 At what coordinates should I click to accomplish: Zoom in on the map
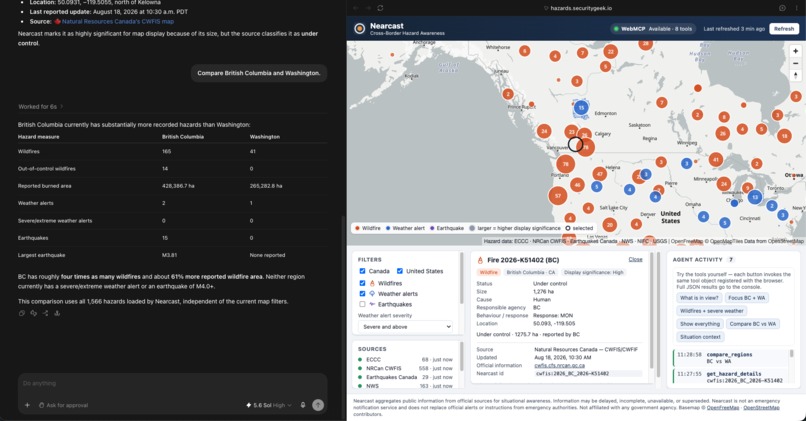[795, 51]
